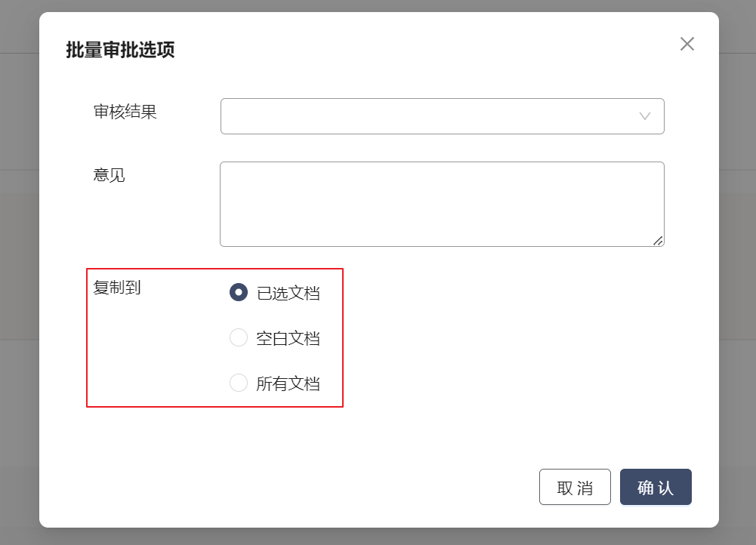Click the 复制到 field label
The image size is (756, 545).
[x=117, y=287]
